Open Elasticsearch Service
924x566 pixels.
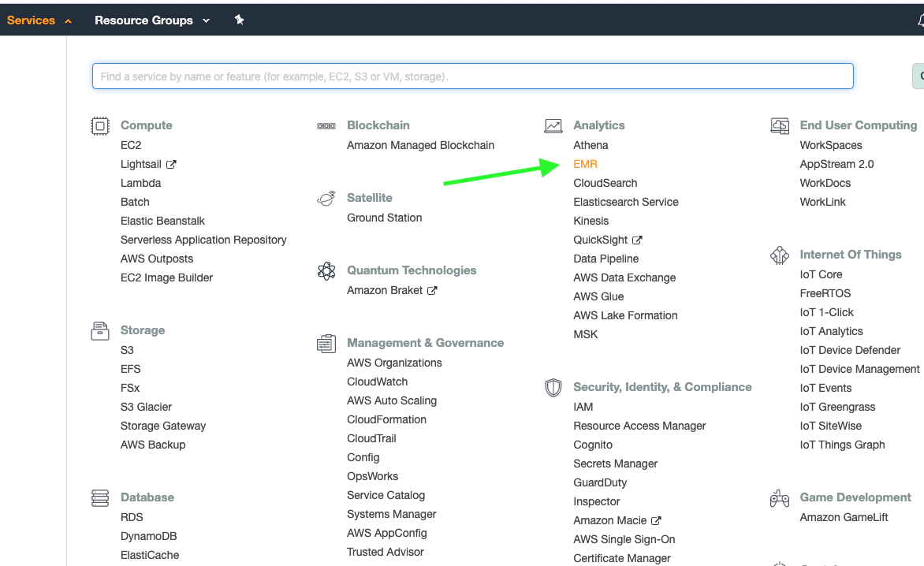pos(626,202)
